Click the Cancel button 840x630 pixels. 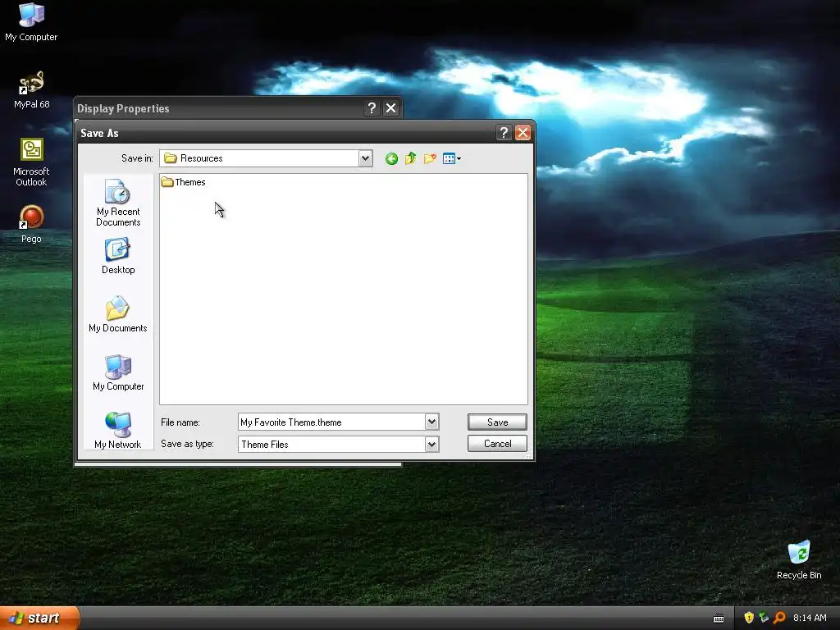(x=497, y=444)
